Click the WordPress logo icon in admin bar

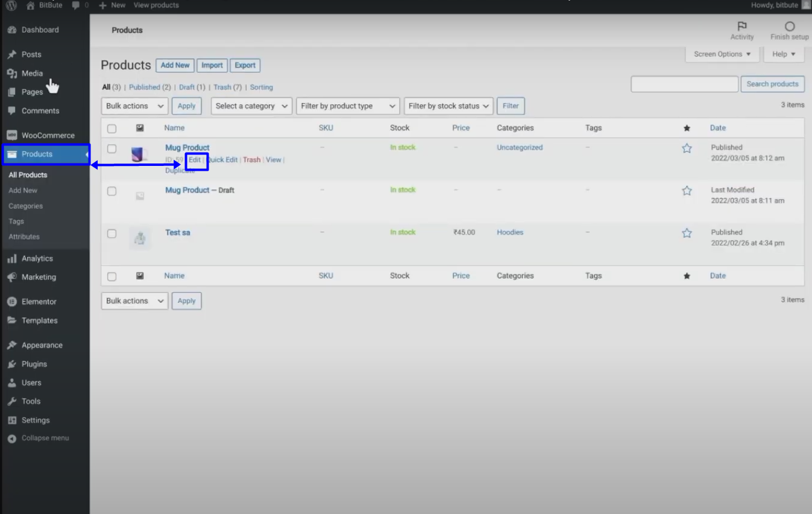pos(11,5)
